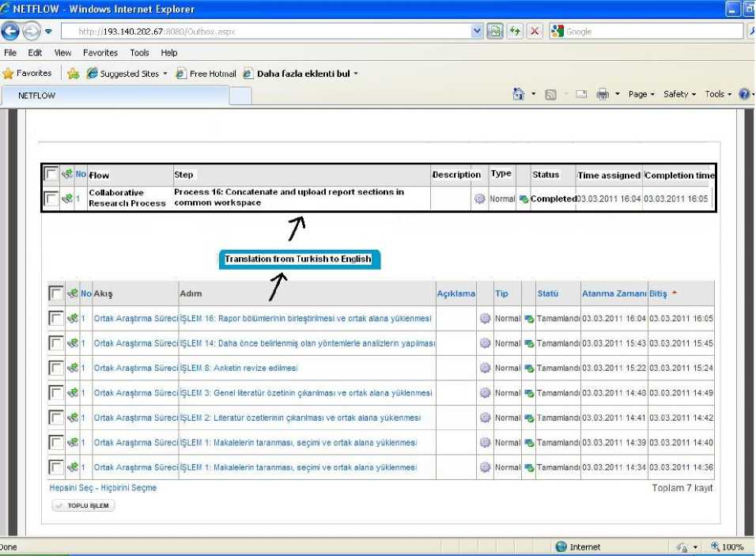The height and width of the screenshot is (556, 756).
Task: Click green status icon in İŞLEM 8 row
Action: (x=528, y=369)
